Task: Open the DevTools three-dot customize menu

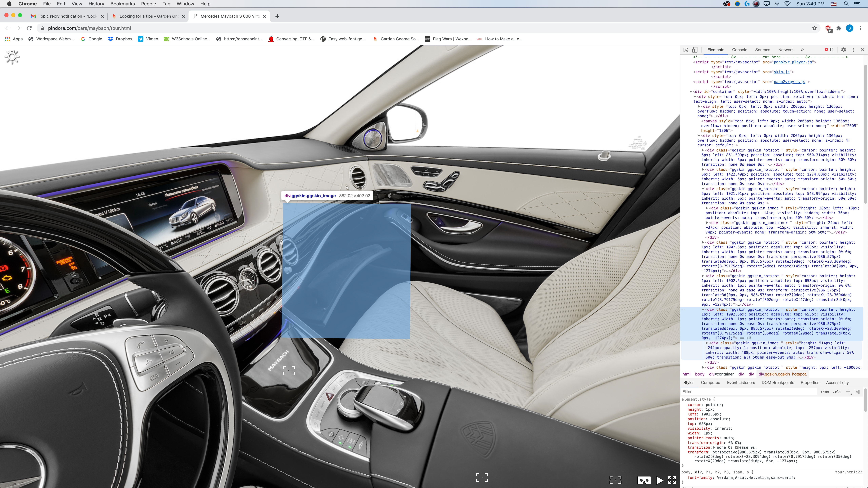Action: click(x=853, y=50)
